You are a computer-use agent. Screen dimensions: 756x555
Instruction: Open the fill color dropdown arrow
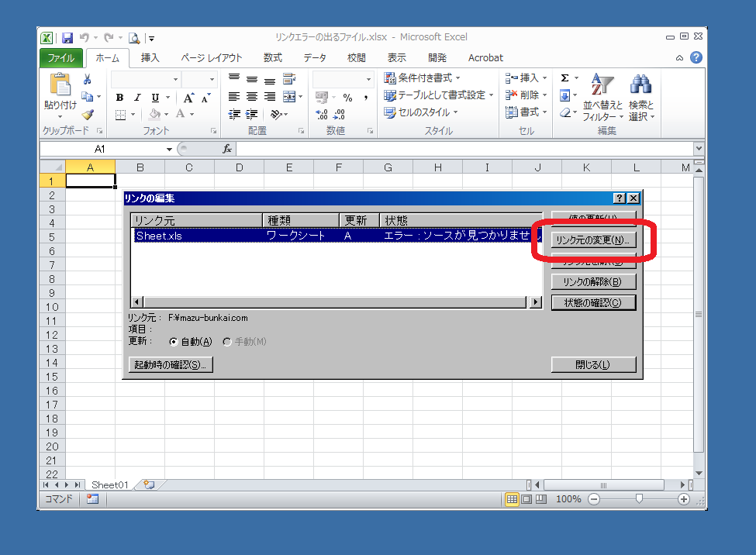click(167, 112)
